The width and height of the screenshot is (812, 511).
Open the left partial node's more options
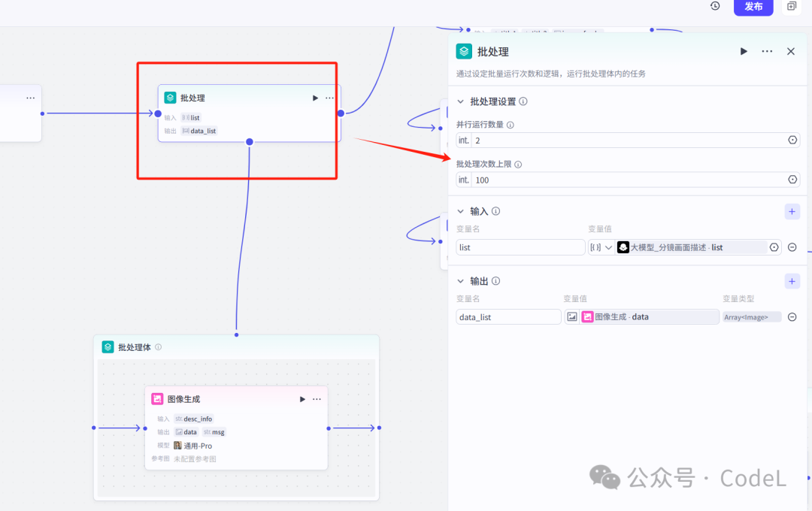(x=31, y=98)
